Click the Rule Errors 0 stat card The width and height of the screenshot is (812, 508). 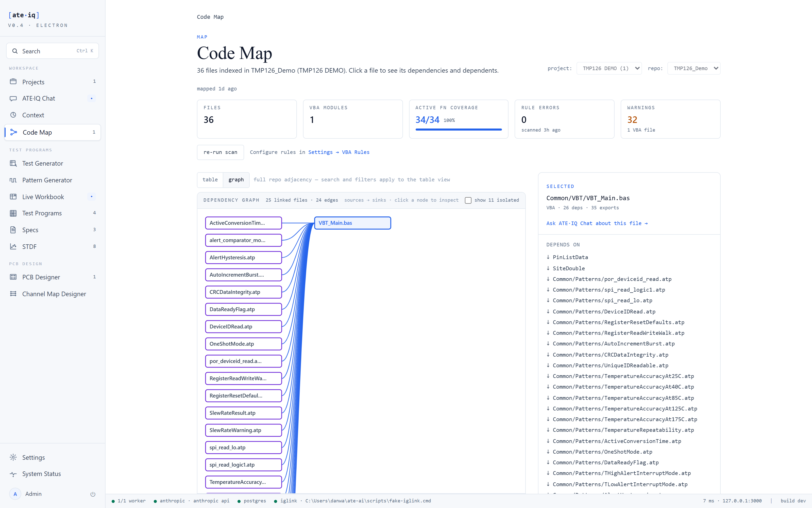click(x=564, y=119)
